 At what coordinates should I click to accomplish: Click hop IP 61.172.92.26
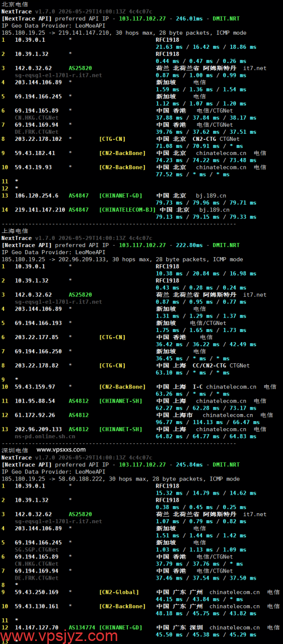[x=35, y=415]
